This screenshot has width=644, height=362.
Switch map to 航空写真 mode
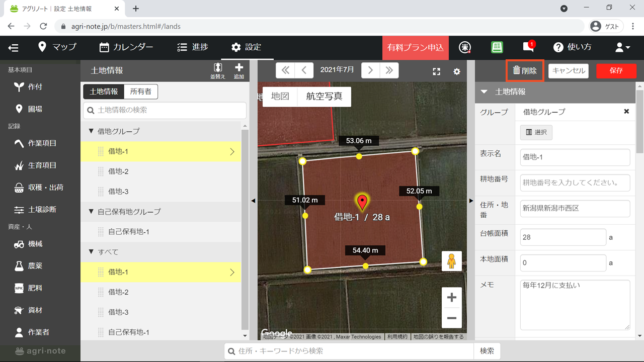click(x=324, y=97)
